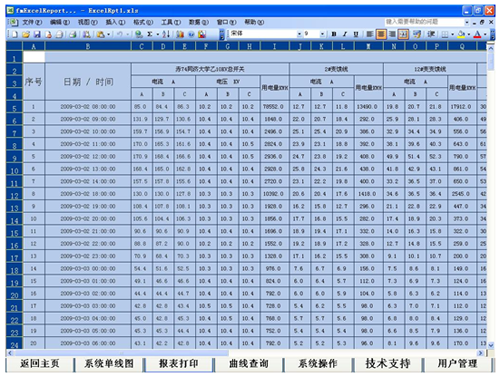Screen dimensions: 500x377
Task: Click the Undo arrow icon
Action: coord(120,34)
